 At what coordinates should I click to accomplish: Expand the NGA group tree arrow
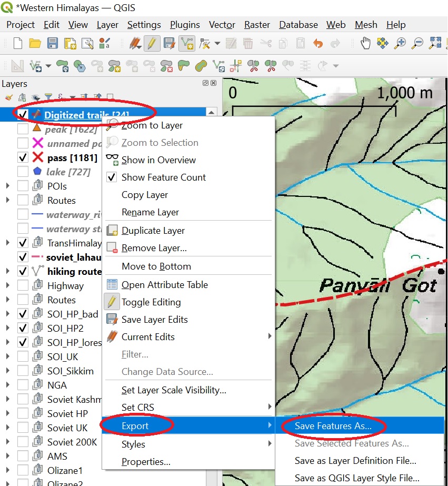(x=8, y=385)
